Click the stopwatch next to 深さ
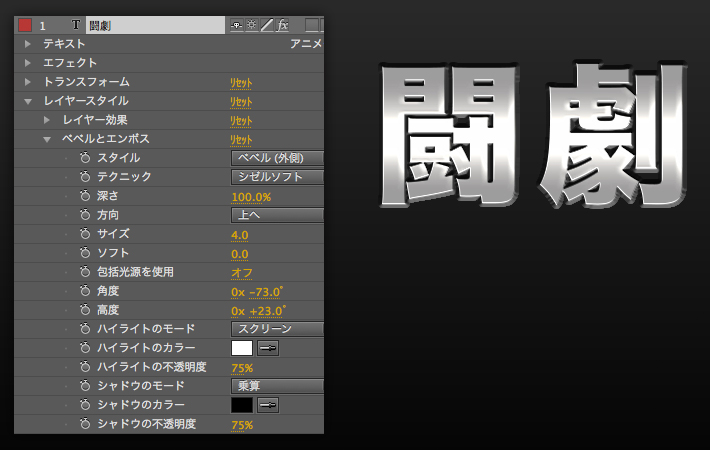710x450 pixels. [x=85, y=196]
